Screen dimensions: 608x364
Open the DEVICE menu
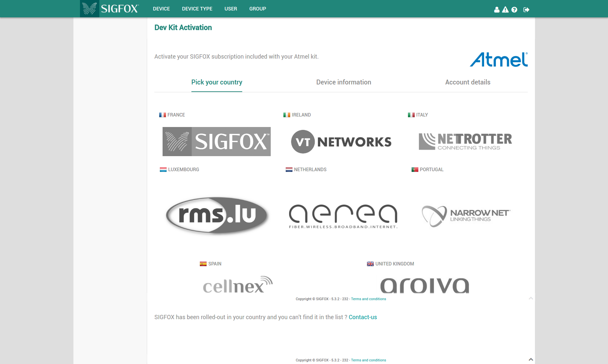pyautogui.click(x=161, y=9)
